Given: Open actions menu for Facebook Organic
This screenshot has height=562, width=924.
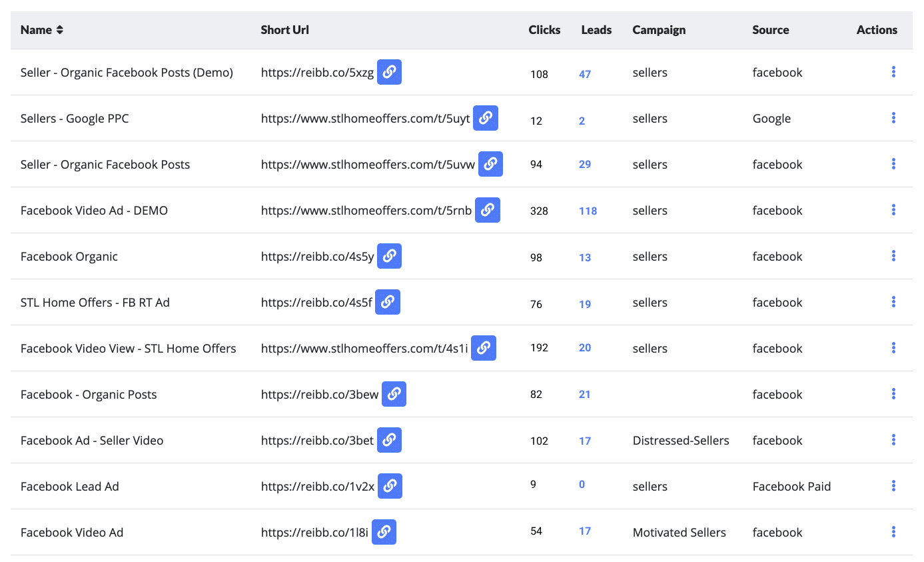Looking at the screenshot, I should point(893,256).
